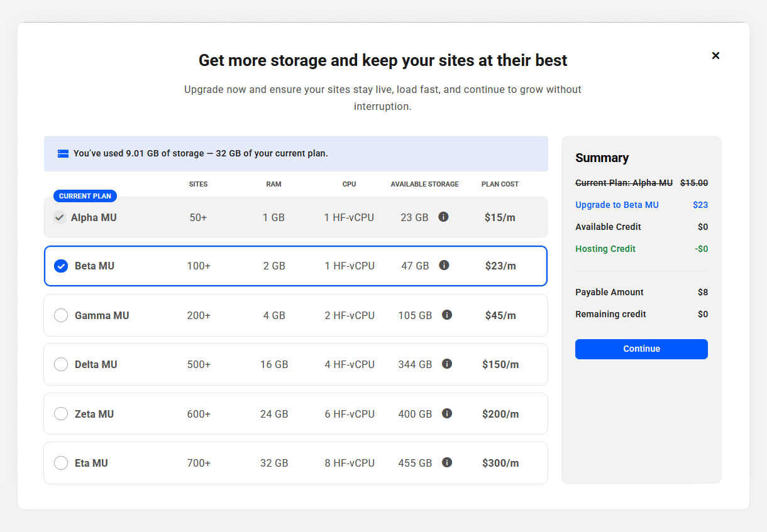Select the Beta MU radio button
This screenshot has width=767, height=532.
(x=61, y=266)
